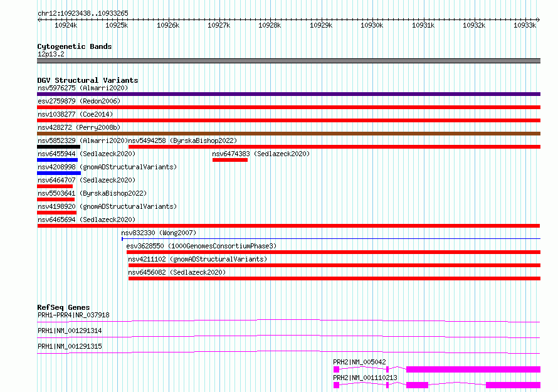Open the nsv4208998 (gnomADStructuralVariants) label

pos(107,167)
